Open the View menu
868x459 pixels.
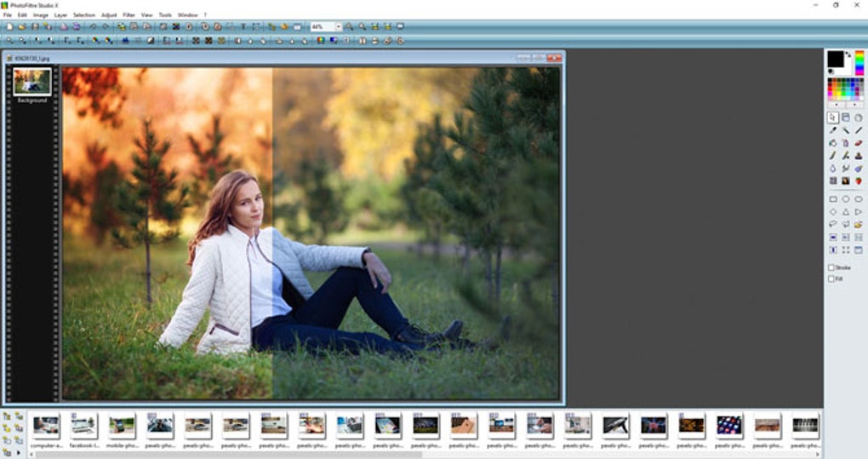(x=146, y=15)
